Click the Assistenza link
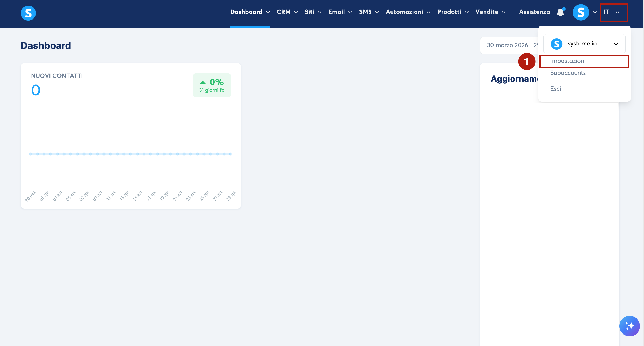 (x=535, y=12)
